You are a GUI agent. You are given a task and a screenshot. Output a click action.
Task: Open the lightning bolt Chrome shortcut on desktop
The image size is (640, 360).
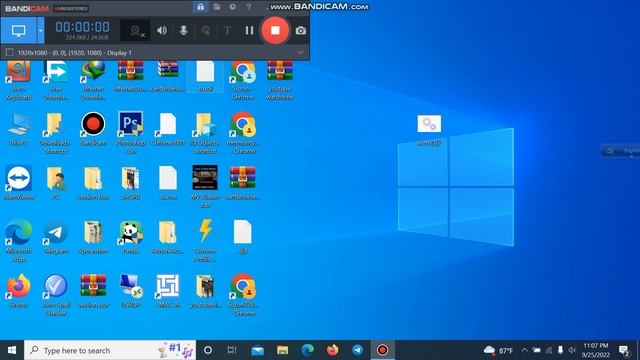pyautogui.click(x=205, y=241)
